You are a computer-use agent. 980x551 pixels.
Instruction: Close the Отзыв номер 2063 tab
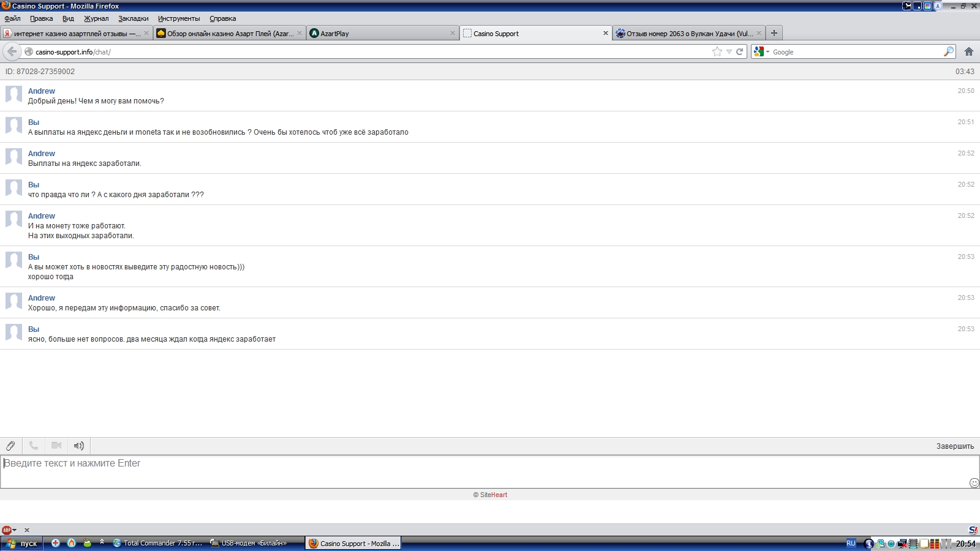pos(759,34)
